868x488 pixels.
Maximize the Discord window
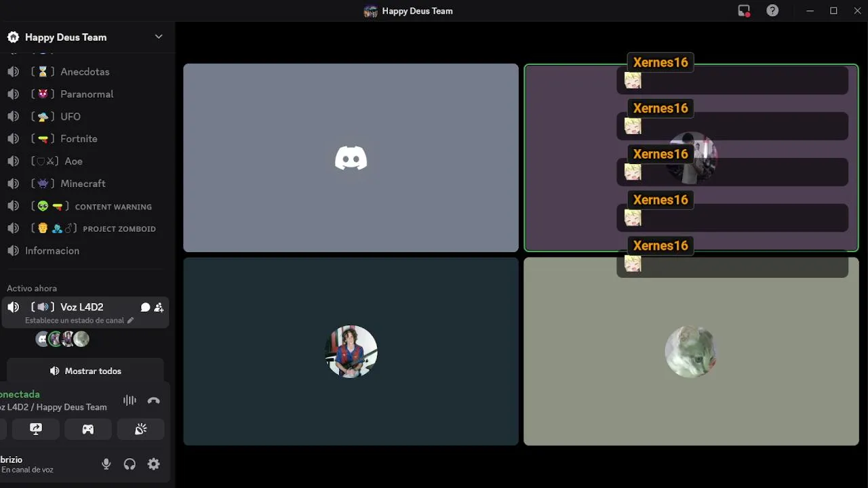[833, 11]
